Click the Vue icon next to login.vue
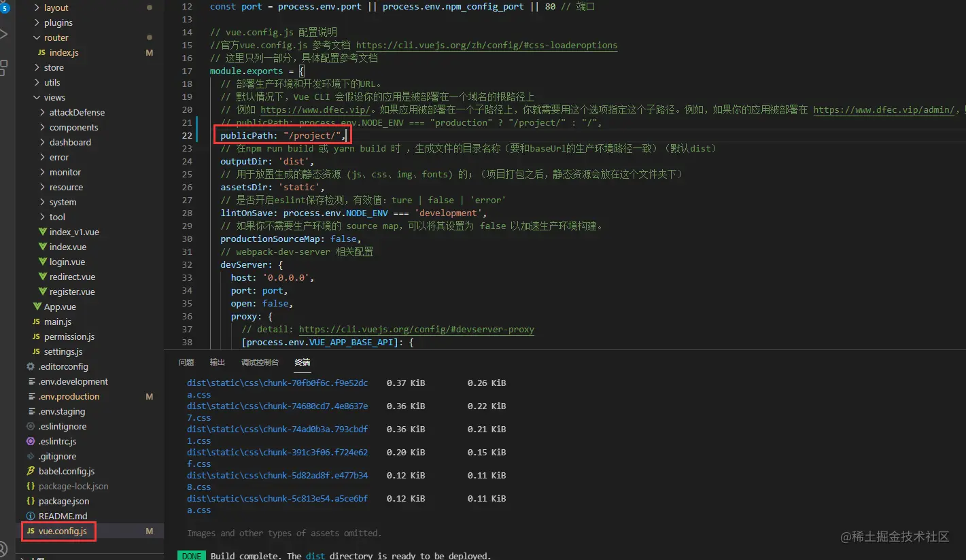The height and width of the screenshot is (560, 966). coord(42,262)
